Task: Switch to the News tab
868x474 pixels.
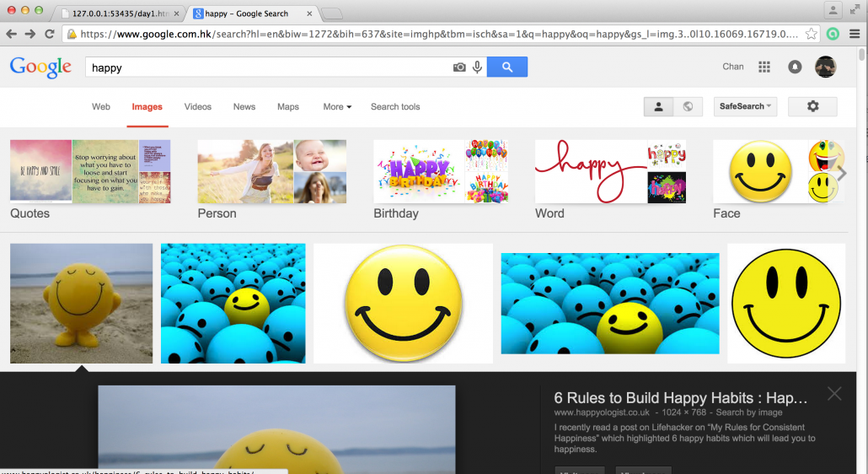Action: tap(244, 107)
